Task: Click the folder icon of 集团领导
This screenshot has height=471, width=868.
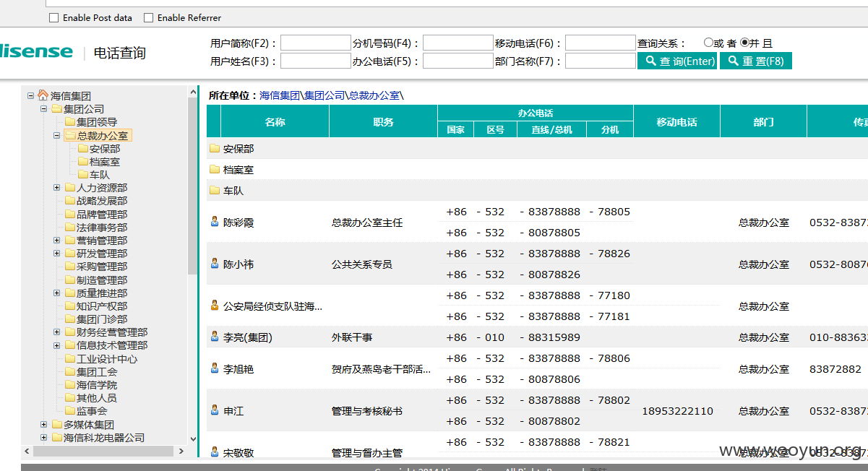Action: [70, 122]
